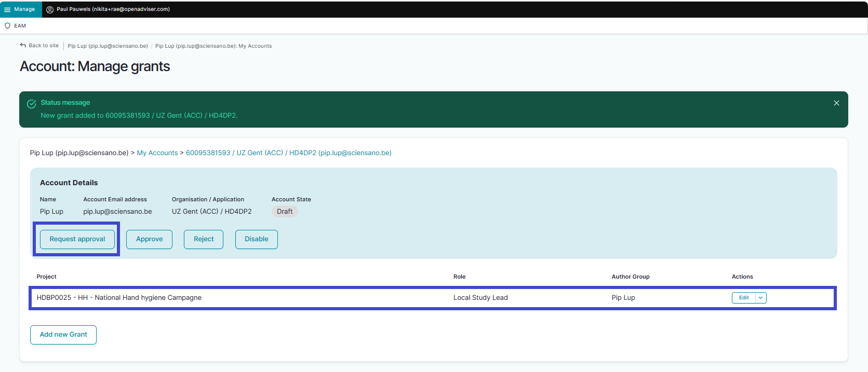The height and width of the screenshot is (372, 868).
Task: Follow the 60095381593 / UZ Gent account link
Action: pyautogui.click(x=288, y=153)
